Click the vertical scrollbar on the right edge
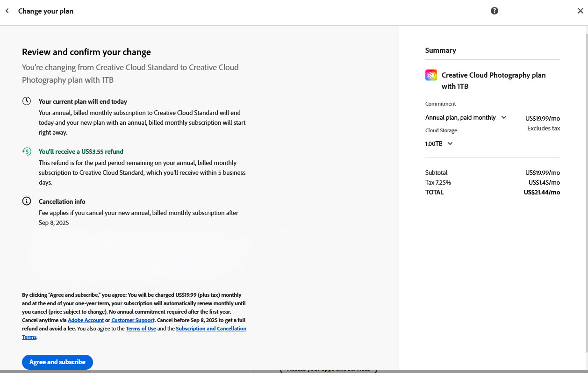This screenshot has width=588, height=373. [x=586, y=187]
